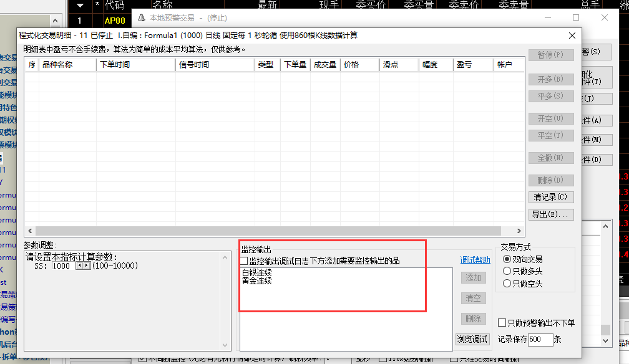Image resolution: width=629 pixels, height=364 pixels.
Task: Click the table's left scroll arrow
Action: click(x=30, y=231)
